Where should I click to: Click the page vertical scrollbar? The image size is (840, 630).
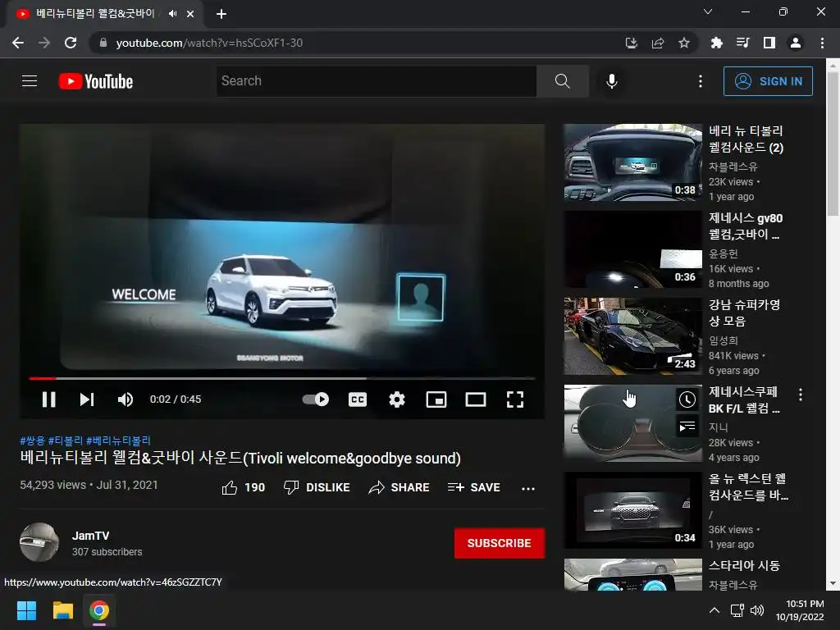pos(833,142)
